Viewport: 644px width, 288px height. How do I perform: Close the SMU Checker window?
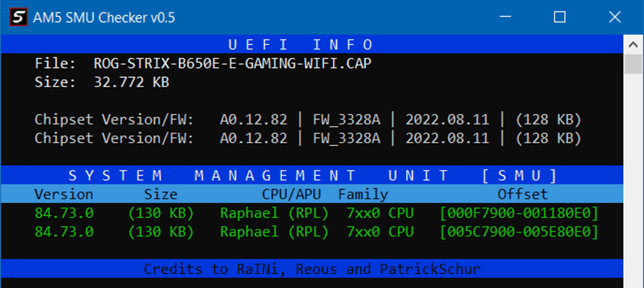tap(615, 17)
